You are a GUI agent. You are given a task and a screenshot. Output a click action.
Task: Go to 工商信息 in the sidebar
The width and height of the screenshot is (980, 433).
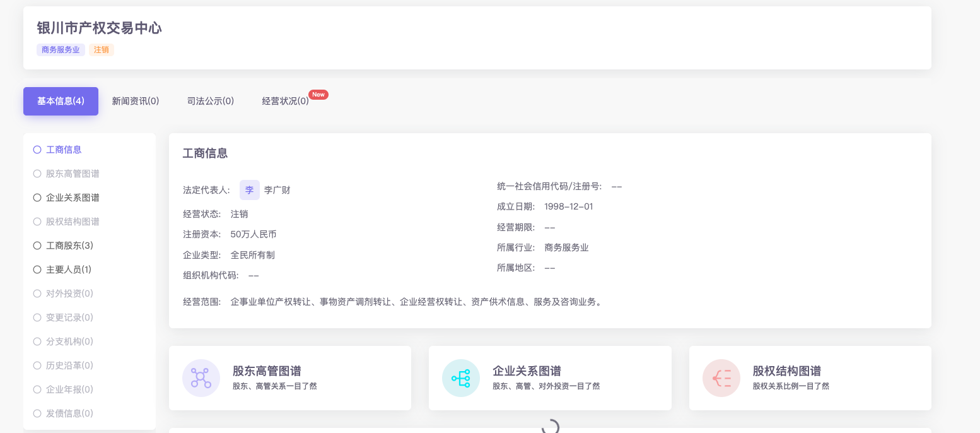click(64, 150)
